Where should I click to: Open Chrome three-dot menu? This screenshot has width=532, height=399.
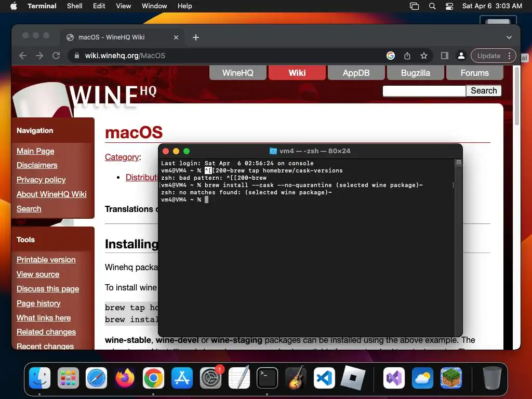tap(510, 56)
